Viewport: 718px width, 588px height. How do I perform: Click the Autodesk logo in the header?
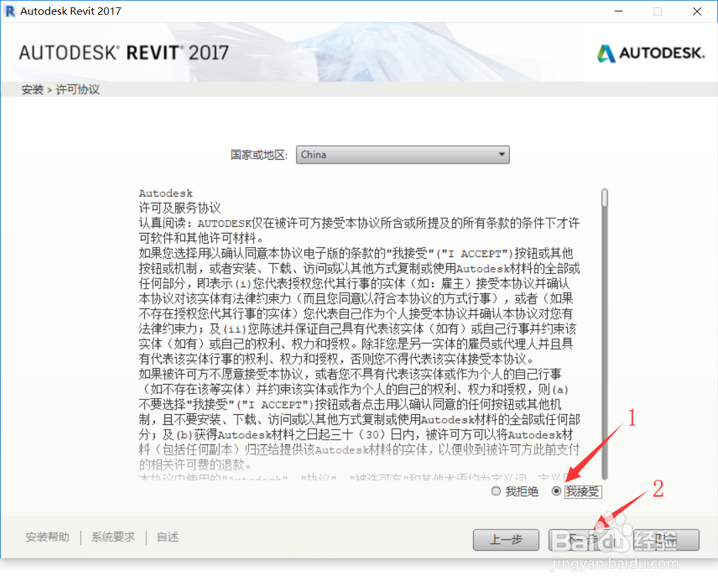coord(651,53)
